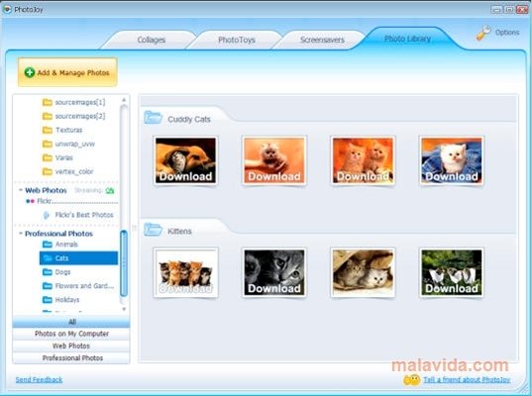Open the Screensavers tab
The image size is (532, 396).
pos(322,40)
